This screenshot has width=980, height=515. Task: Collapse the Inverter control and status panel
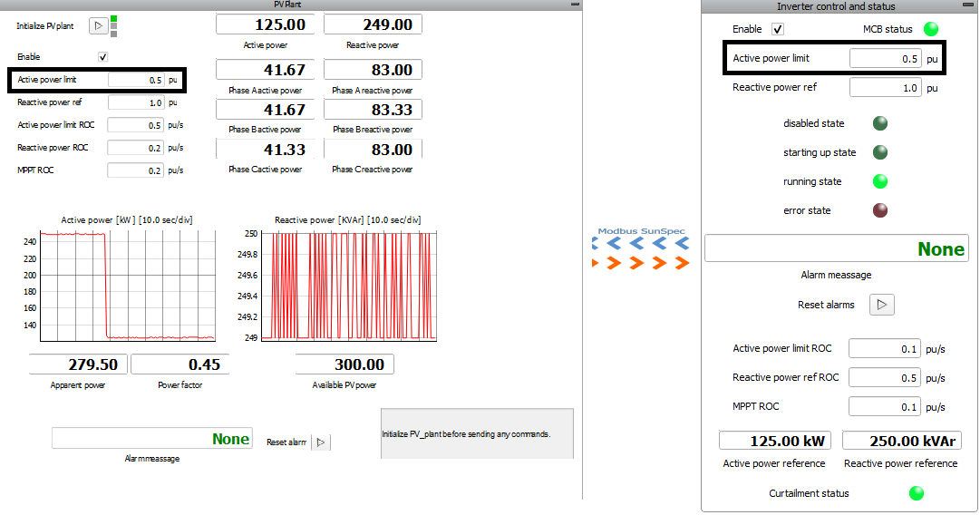click(969, 6)
